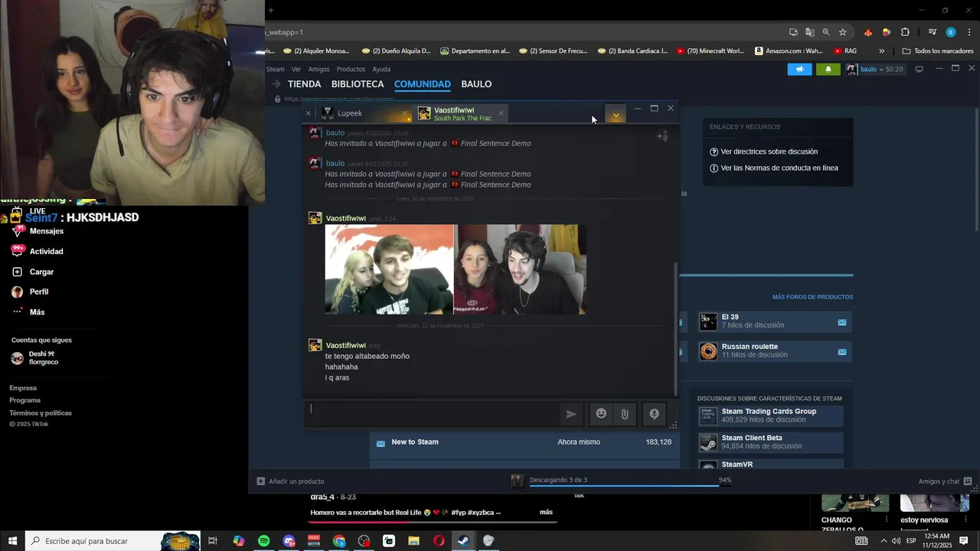980x551 pixels.
Task: Open Chrome extensions puzzle icon
Action: click(905, 32)
